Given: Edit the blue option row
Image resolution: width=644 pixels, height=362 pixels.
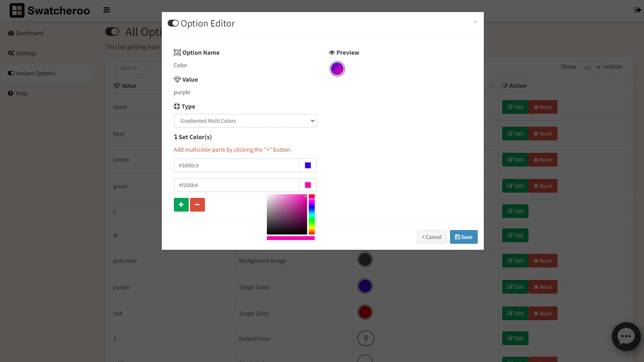Looking at the screenshot, I should coord(515,134).
